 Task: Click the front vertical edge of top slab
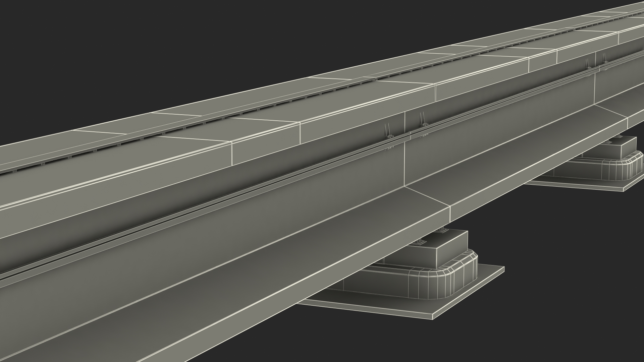pyautogui.click(x=232, y=154)
